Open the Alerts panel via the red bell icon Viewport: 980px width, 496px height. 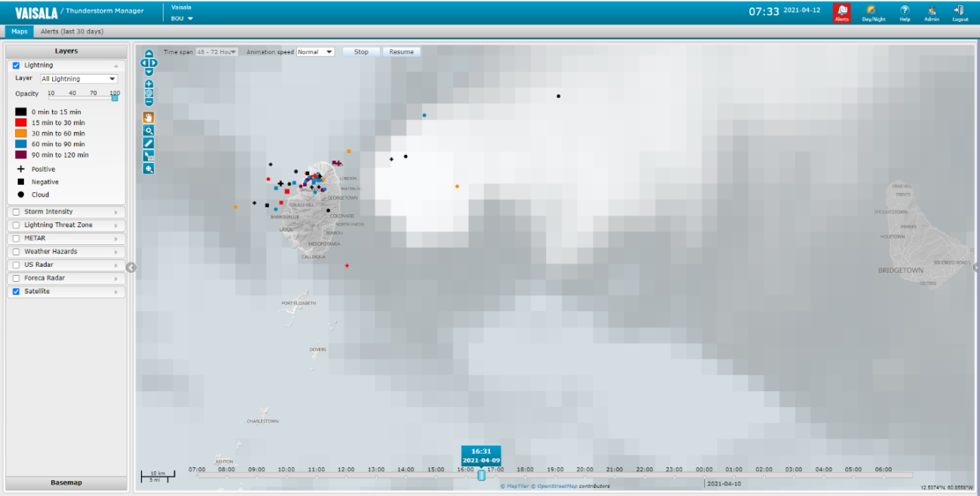point(842,11)
